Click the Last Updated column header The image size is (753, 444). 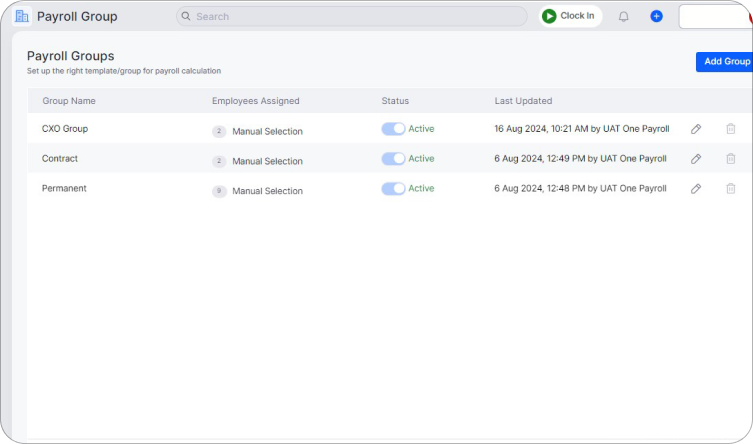(523, 101)
